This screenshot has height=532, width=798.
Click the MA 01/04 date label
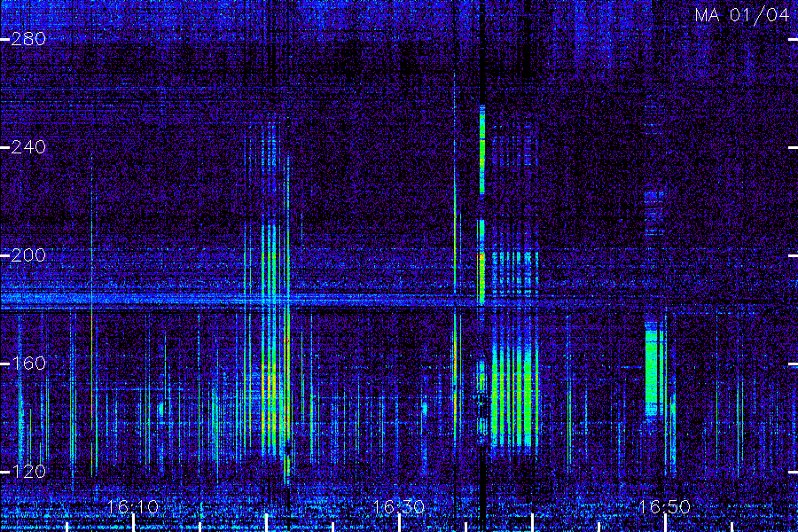(x=742, y=15)
